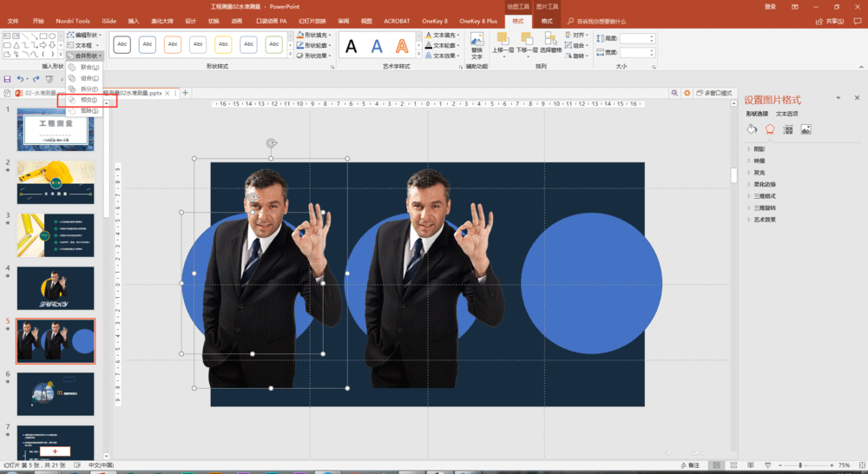Switch to 设计 ribbon tab
This screenshot has width=868, height=474.
(x=191, y=21)
